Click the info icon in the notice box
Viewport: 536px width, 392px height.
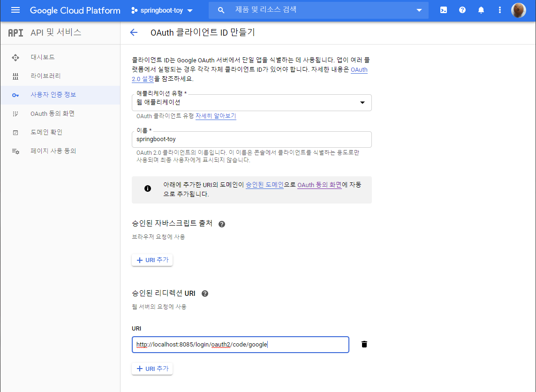coord(148,188)
